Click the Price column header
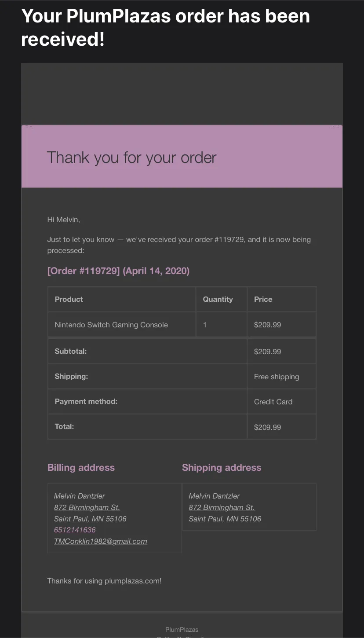 pos(281,299)
